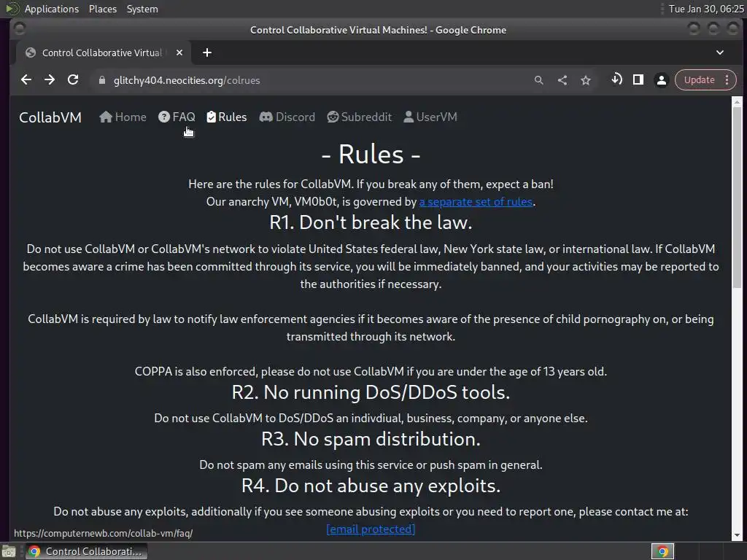Click the Control Collaborati... taskbar button
The width and height of the screenshot is (747, 560).
point(86,551)
